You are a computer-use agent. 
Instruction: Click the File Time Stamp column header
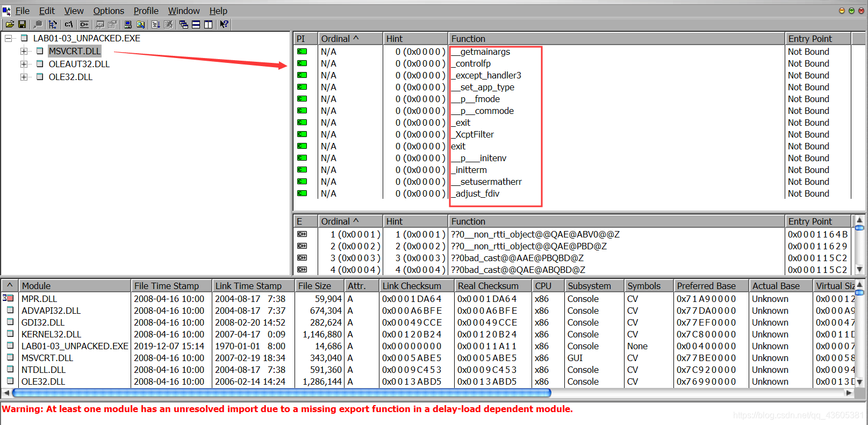pyautogui.click(x=172, y=286)
